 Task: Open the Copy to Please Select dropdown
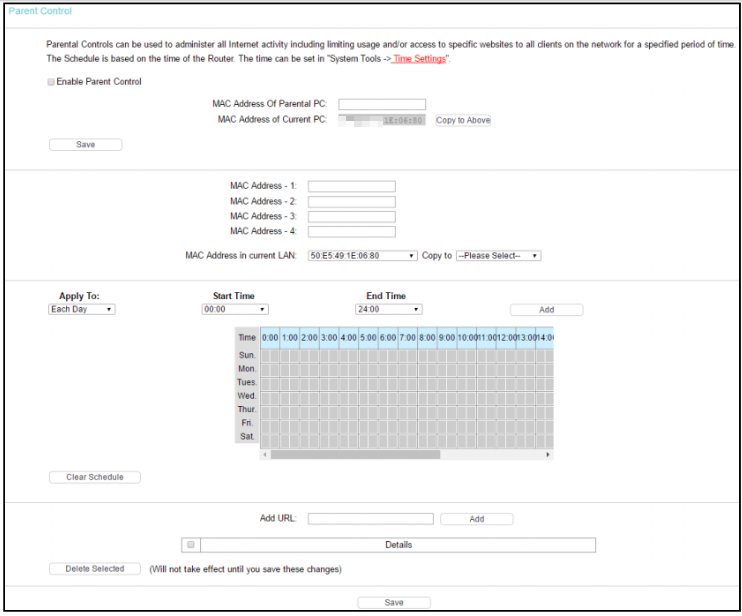(498, 255)
